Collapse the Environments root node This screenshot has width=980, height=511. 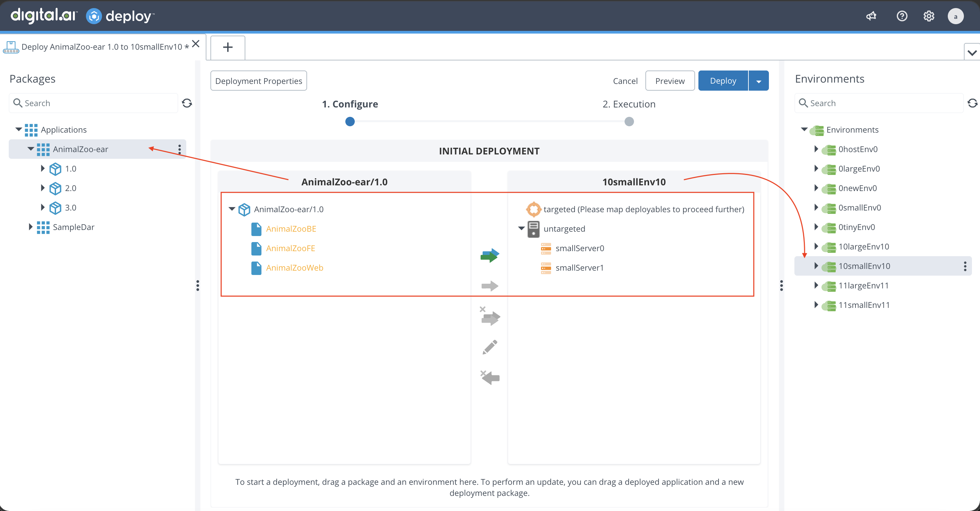point(804,129)
